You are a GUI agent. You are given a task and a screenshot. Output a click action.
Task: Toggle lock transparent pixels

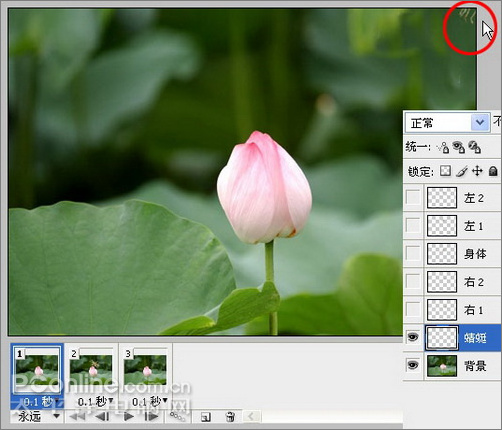445,171
